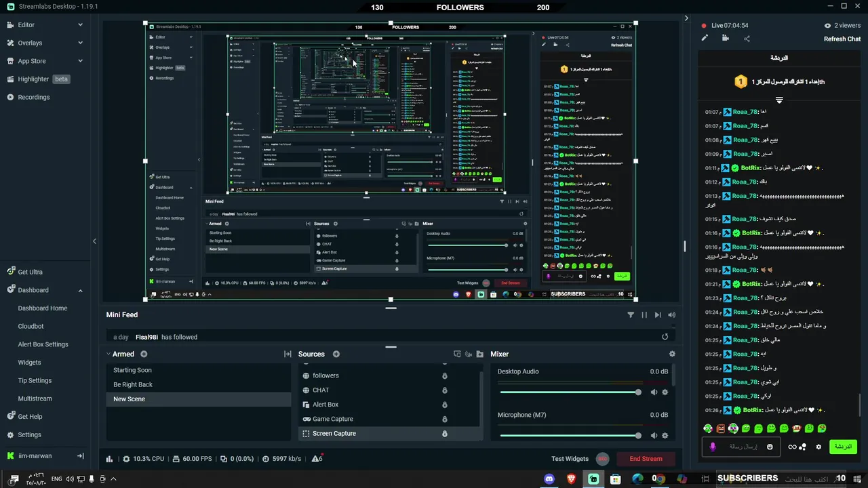This screenshot has height=488, width=868.
Task: Filter the Mini Feed events
Action: click(x=631, y=314)
